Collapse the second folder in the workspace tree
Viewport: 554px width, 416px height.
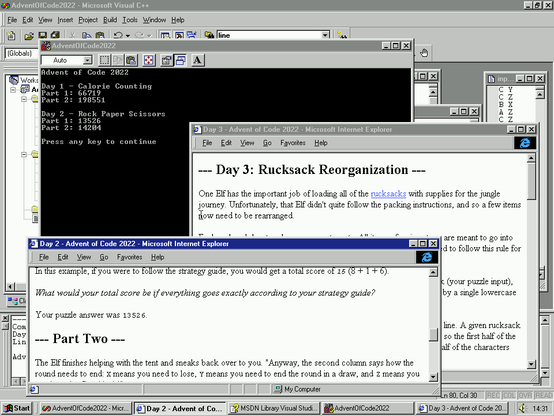pos(24,154)
